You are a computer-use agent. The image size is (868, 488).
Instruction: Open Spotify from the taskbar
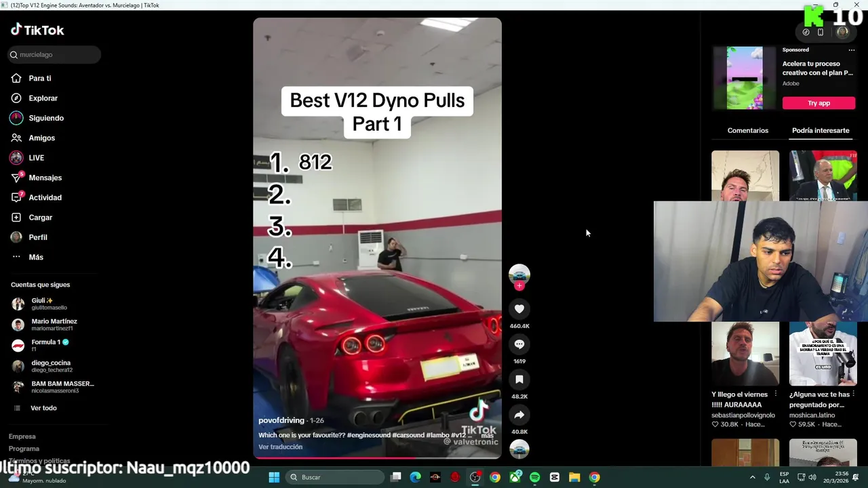pyautogui.click(x=535, y=477)
